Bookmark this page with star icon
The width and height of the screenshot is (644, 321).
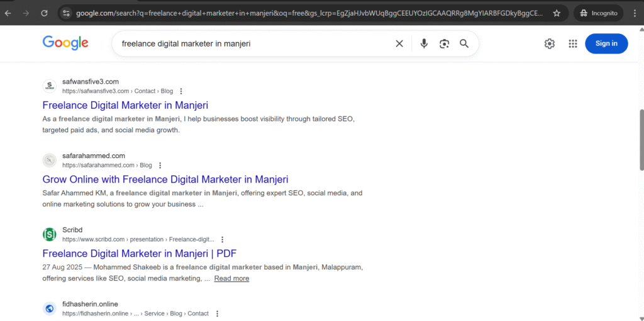tap(557, 13)
